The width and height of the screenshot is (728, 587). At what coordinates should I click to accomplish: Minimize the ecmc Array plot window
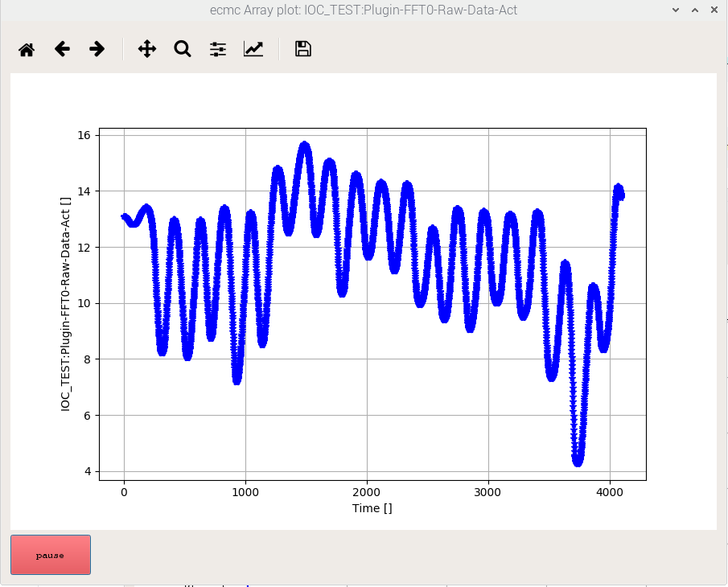pos(674,10)
